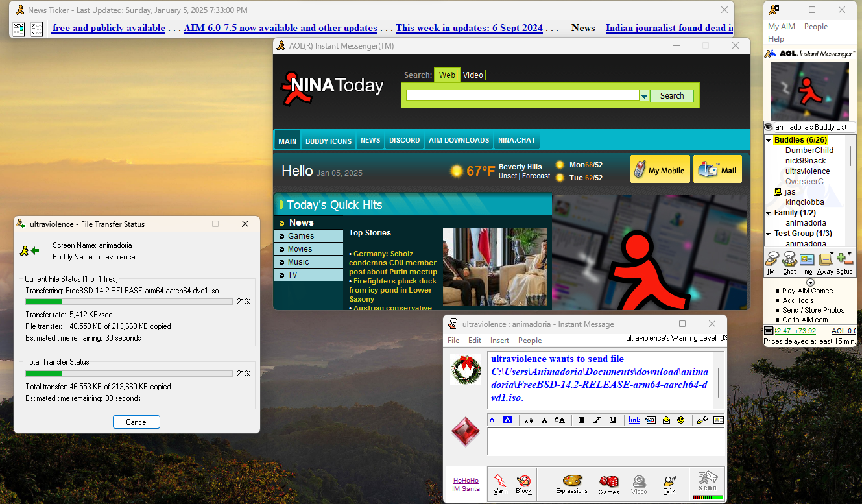Screen dimensions: 862x504
Task: Click the second News Ticker document icon
Action: point(37,29)
